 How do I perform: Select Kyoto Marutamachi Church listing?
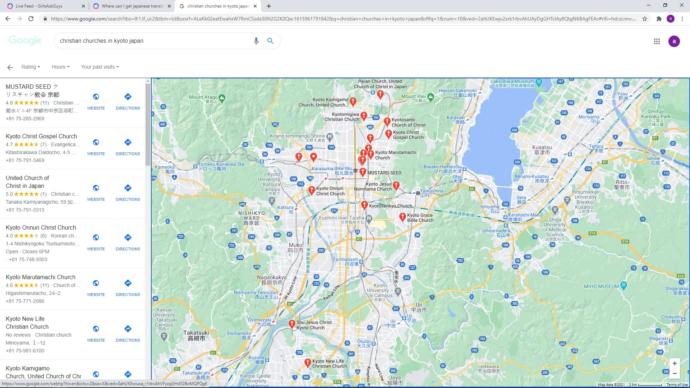tap(40, 277)
